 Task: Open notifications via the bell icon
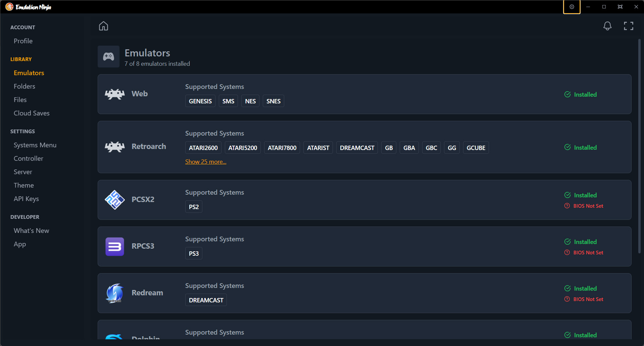pyautogui.click(x=607, y=26)
